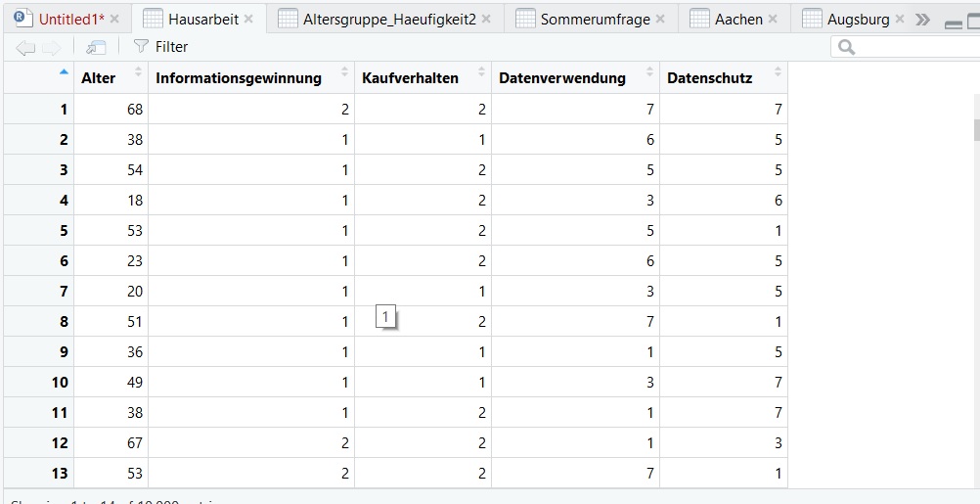980x504 pixels.
Task: Click the back navigation arrow
Action: (x=25, y=47)
